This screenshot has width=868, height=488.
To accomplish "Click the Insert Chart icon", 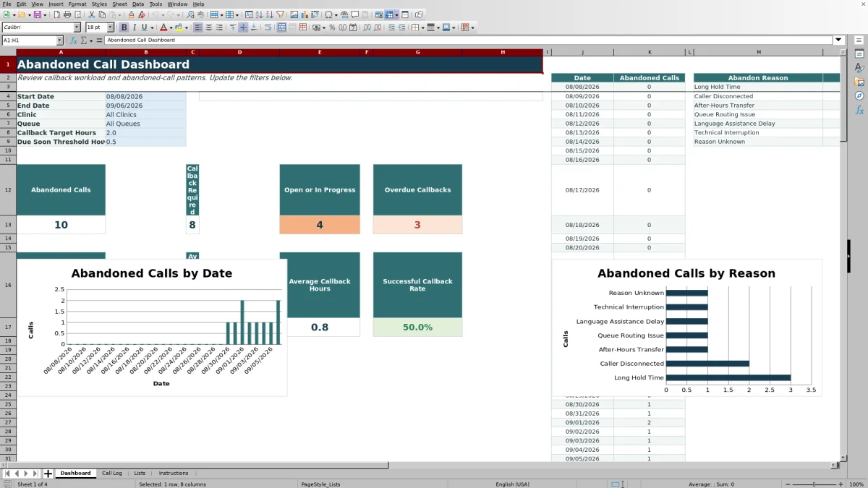I will [x=304, y=14].
